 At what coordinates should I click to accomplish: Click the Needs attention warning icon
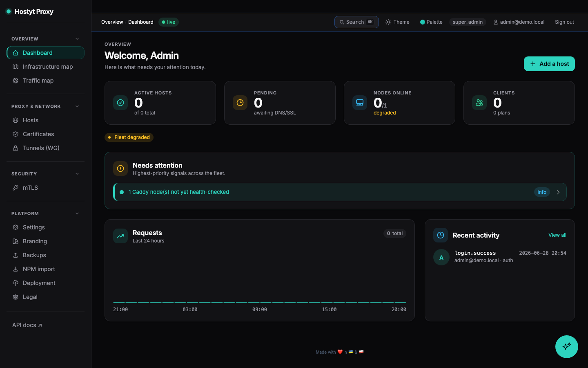pyautogui.click(x=120, y=168)
